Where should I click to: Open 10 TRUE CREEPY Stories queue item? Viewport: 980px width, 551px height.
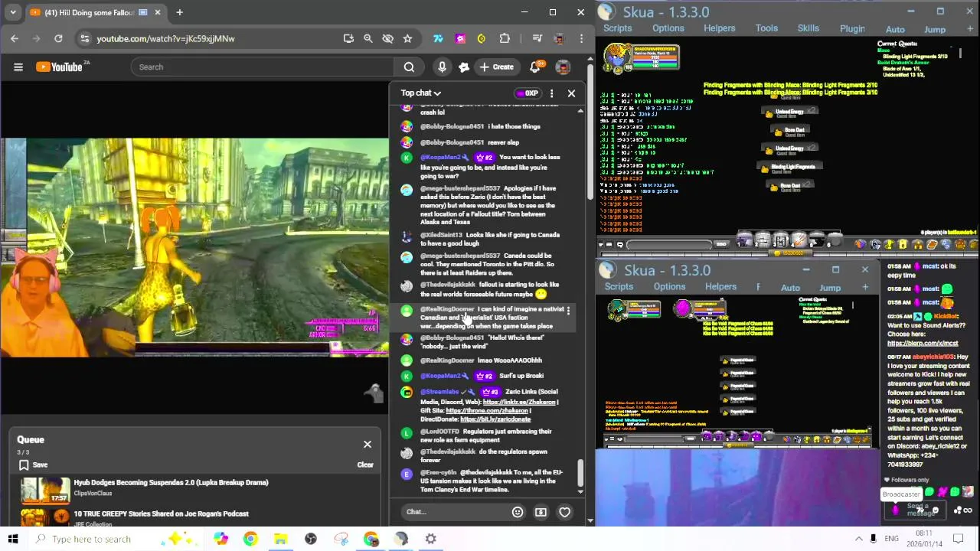click(x=161, y=514)
